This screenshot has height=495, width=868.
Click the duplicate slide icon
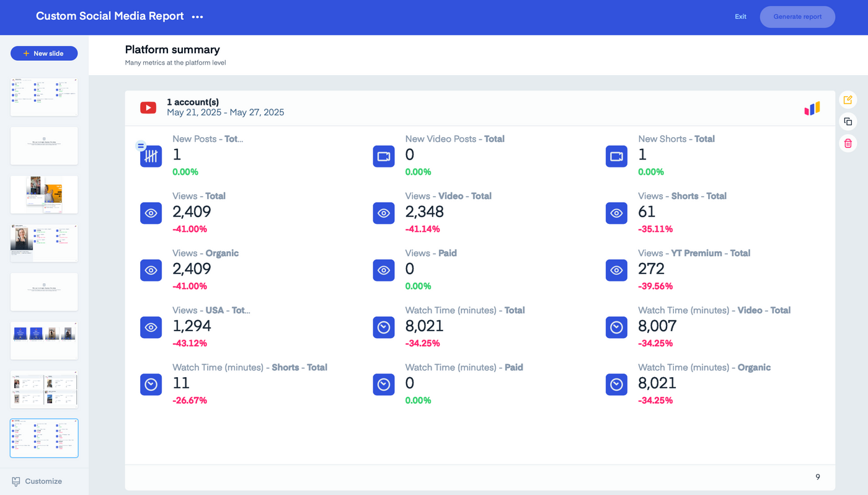coord(848,122)
